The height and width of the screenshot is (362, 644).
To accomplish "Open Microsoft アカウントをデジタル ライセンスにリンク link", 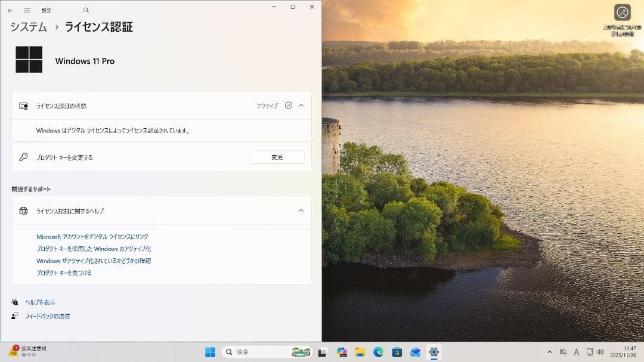I will 92,237.
